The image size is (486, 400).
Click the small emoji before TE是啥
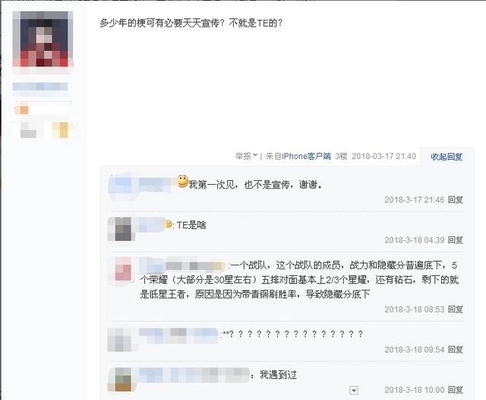coord(169,225)
